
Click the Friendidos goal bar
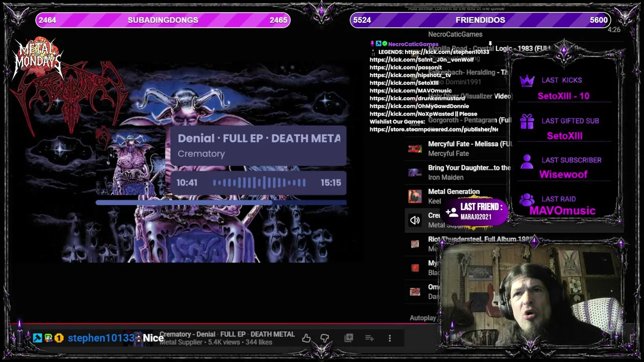pyautogui.click(x=480, y=20)
